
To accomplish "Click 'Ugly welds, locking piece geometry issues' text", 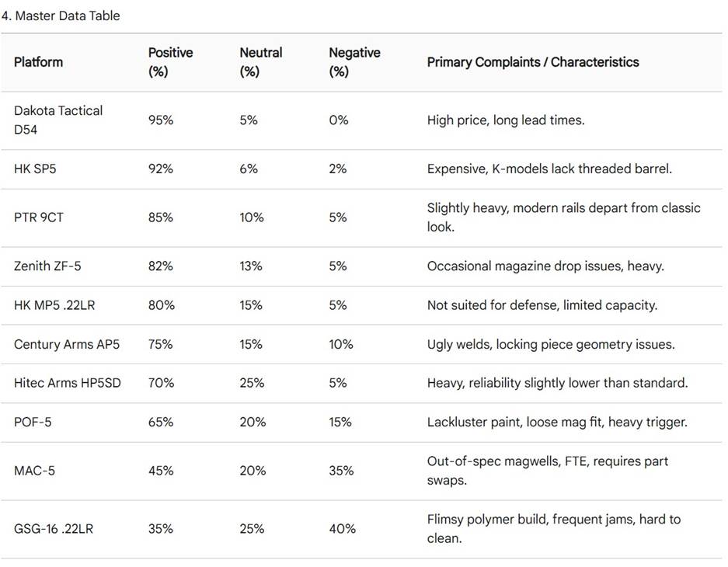I will click(551, 344).
